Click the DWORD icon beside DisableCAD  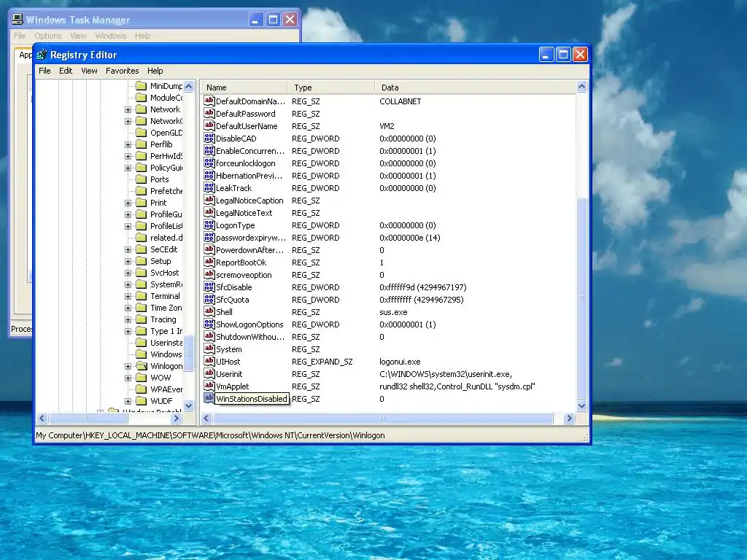point(209,138)
